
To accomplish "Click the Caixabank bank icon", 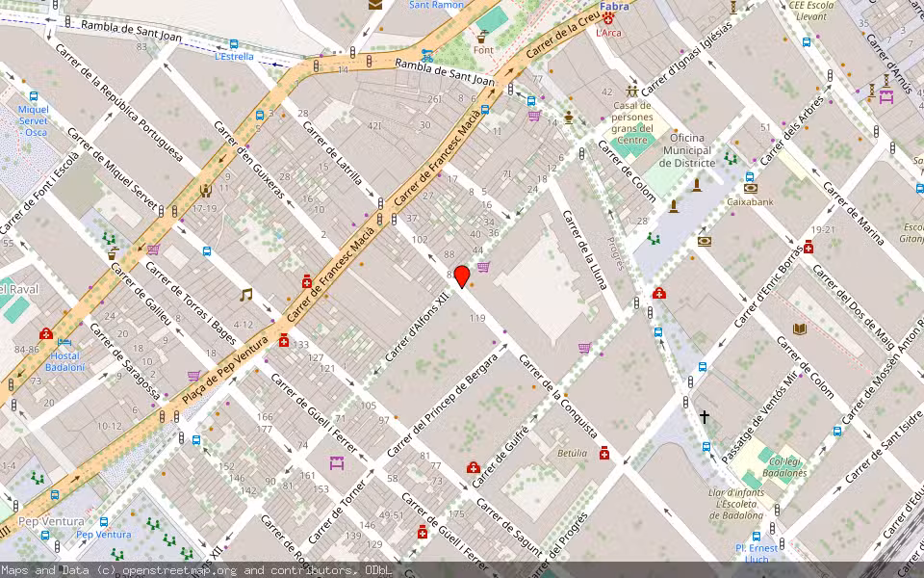I will [x=750, y=189].
